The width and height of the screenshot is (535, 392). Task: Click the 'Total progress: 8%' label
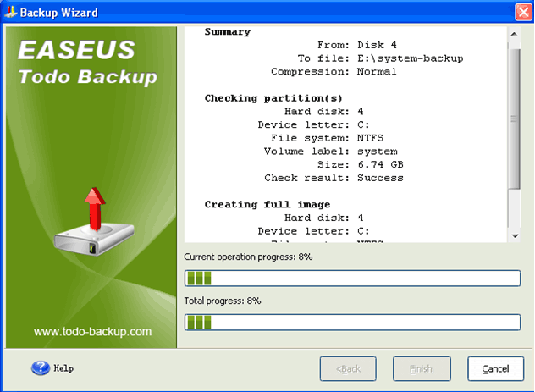pyautogui.click(x=223, y=301)
